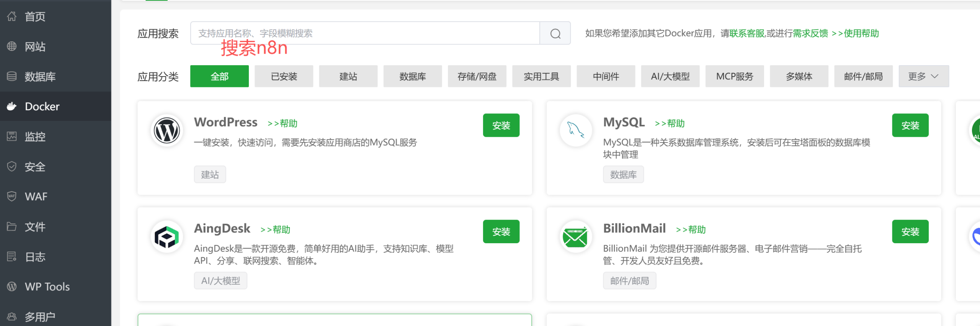This screenshot has height=326, width=980.
Task: Open MySQL >>帮助 link
Action: [670, 123]
